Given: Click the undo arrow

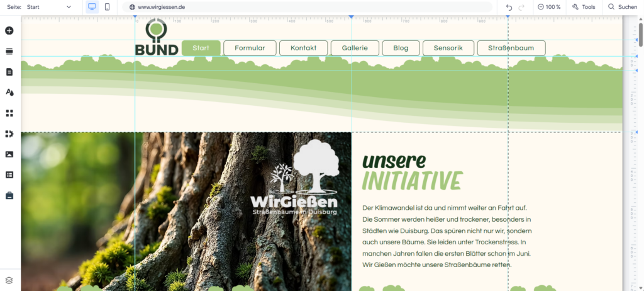Looking at the screenshot, I should (509, 7).
